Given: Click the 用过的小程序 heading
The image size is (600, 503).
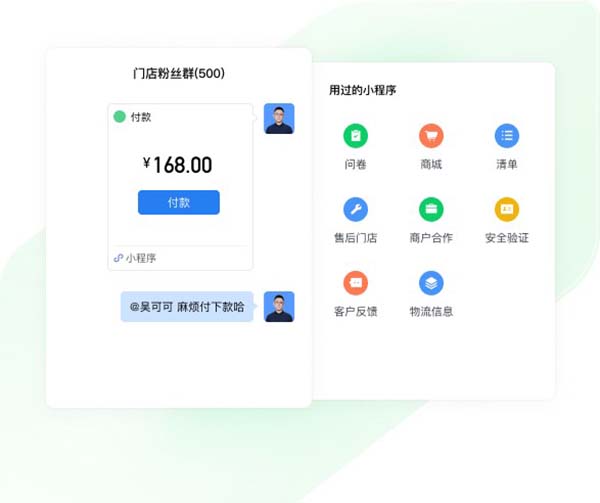Looking at the screenshot, I should (362, 90).
